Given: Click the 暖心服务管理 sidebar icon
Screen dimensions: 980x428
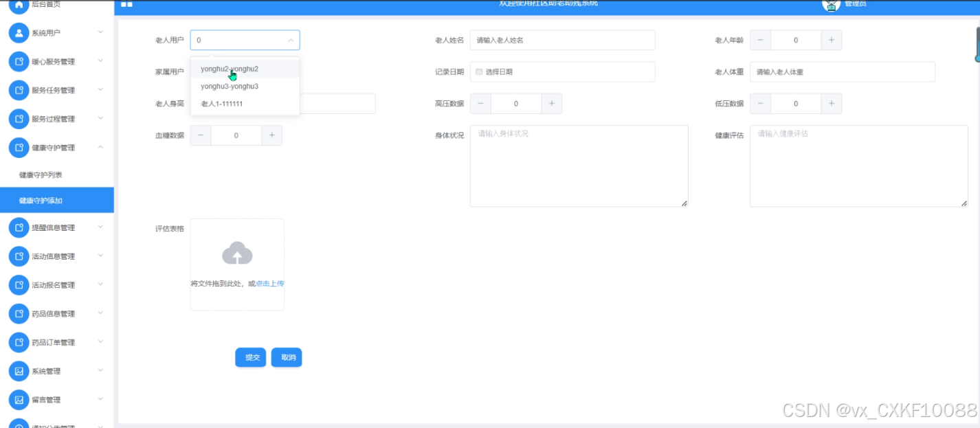Looking at the screenshot, I should pos(19,62).
